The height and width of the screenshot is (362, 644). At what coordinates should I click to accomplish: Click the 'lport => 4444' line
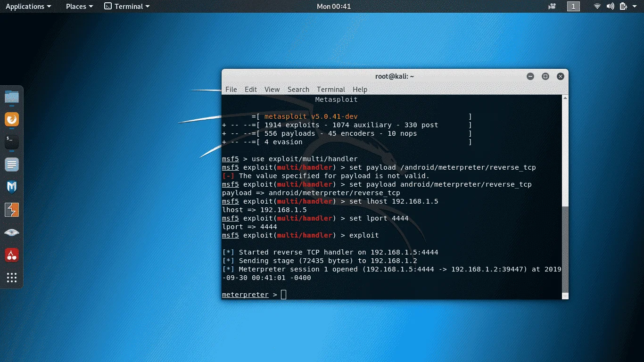pos(249,227)
